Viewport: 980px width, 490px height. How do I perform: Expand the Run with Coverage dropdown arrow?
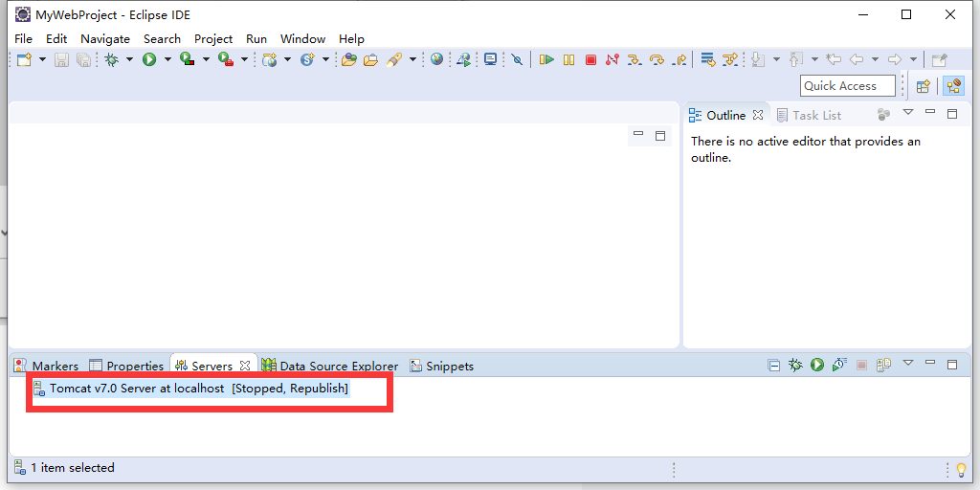[x=206, y=59]
